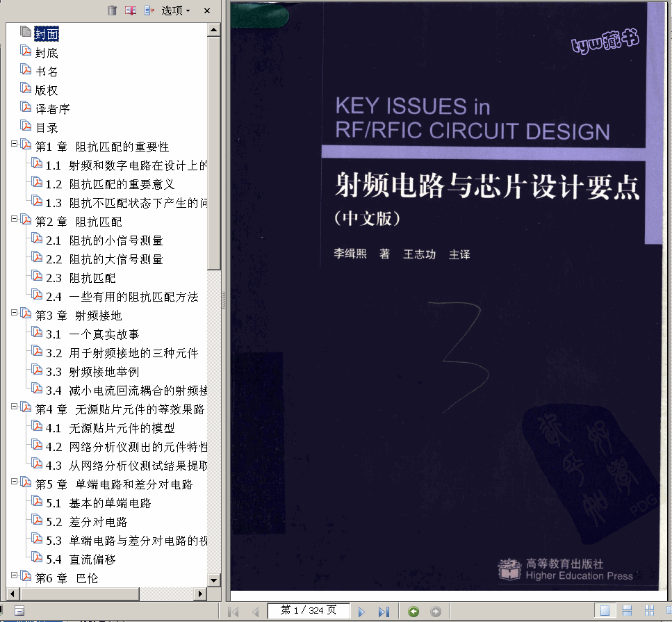Go to the 书名 bookmark

click(x=47, y=72)
